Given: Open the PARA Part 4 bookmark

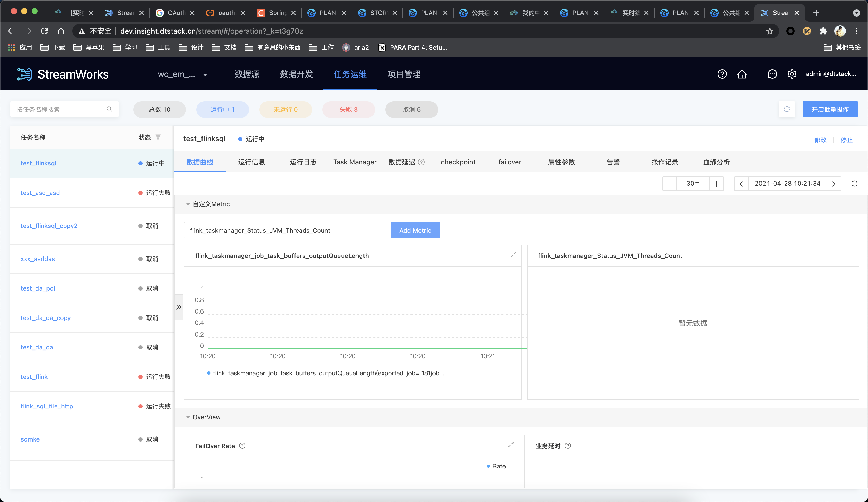Looking at the screenshot, I should (413, 47).
